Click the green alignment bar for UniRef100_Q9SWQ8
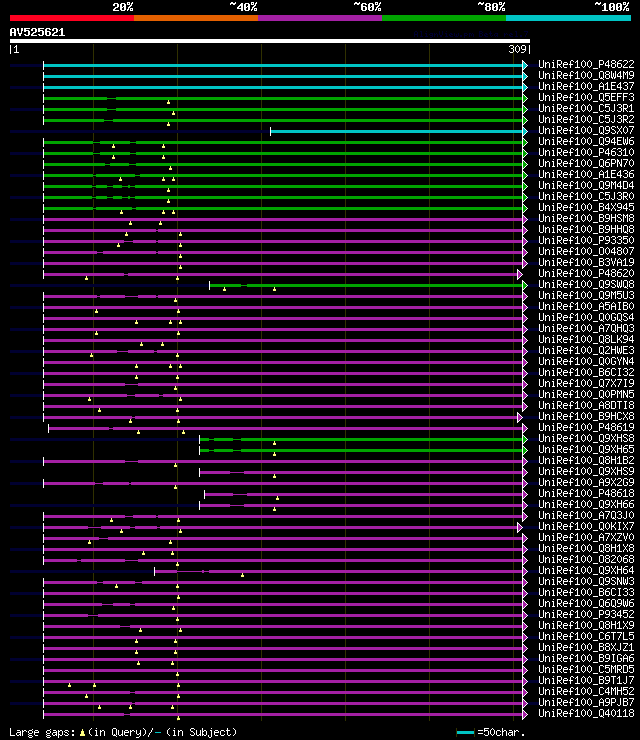640x740 pixels. (366, 286)
